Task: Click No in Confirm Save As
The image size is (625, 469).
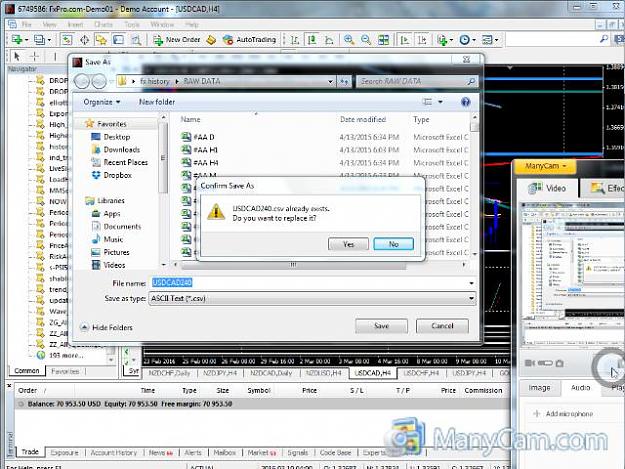Action: tap(393, 244)
